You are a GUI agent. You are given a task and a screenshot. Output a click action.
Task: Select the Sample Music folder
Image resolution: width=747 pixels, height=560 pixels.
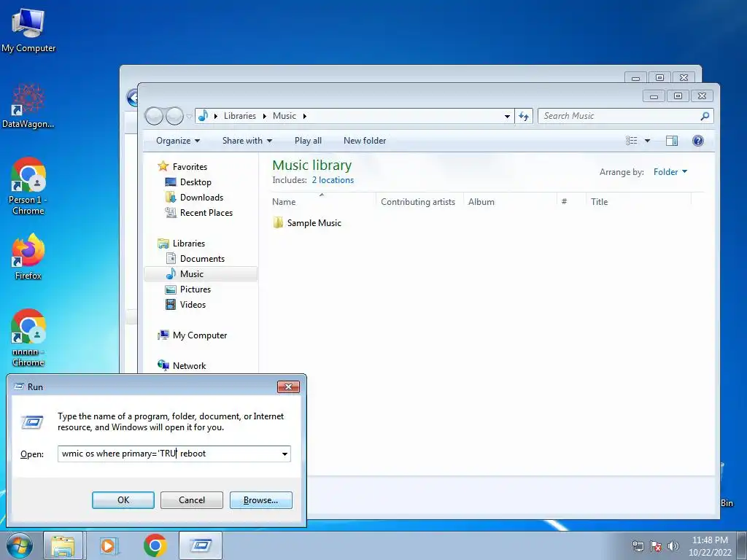click(x=307, y=223)
